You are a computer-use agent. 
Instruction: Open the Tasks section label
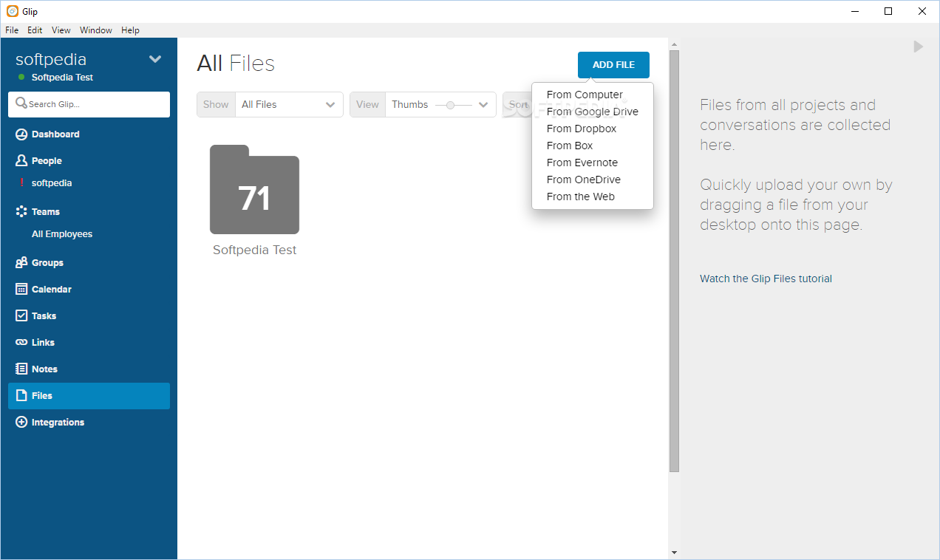coord(44,315)
